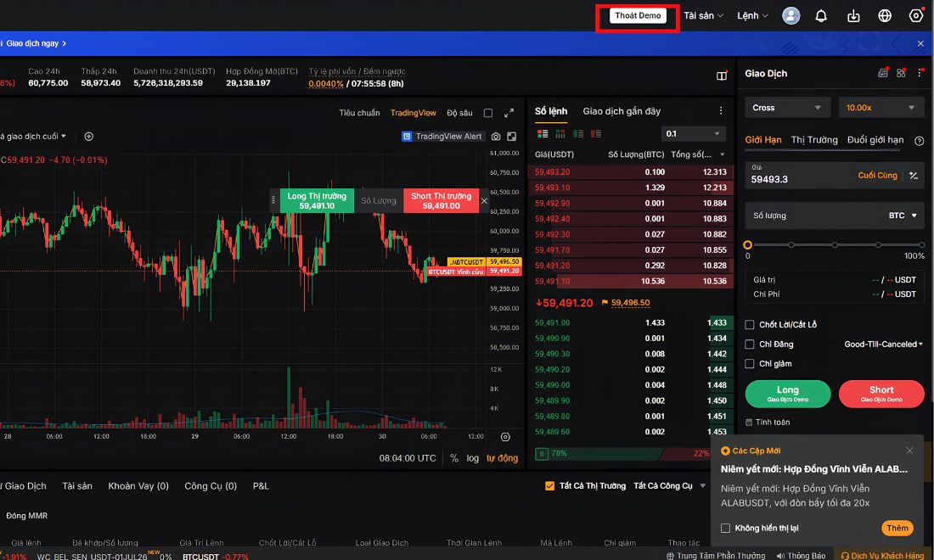
Task: Select Độ sâu depth chart tab
Action: (x=459, y=113)
